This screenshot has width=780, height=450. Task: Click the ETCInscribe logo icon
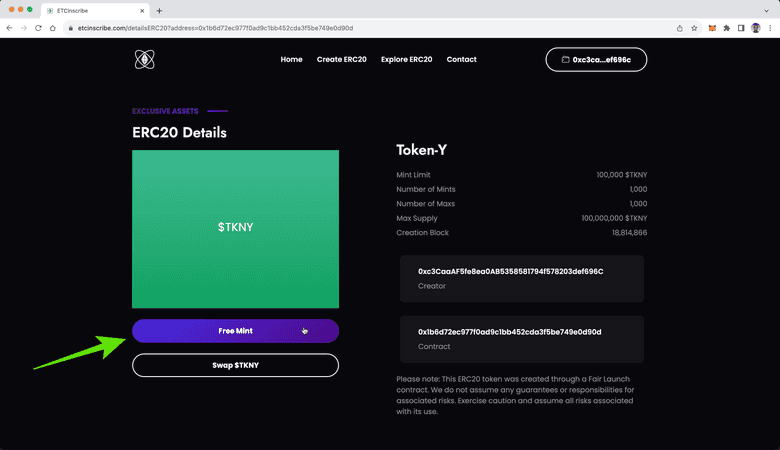pyautogui.click(x=145, y=60)
